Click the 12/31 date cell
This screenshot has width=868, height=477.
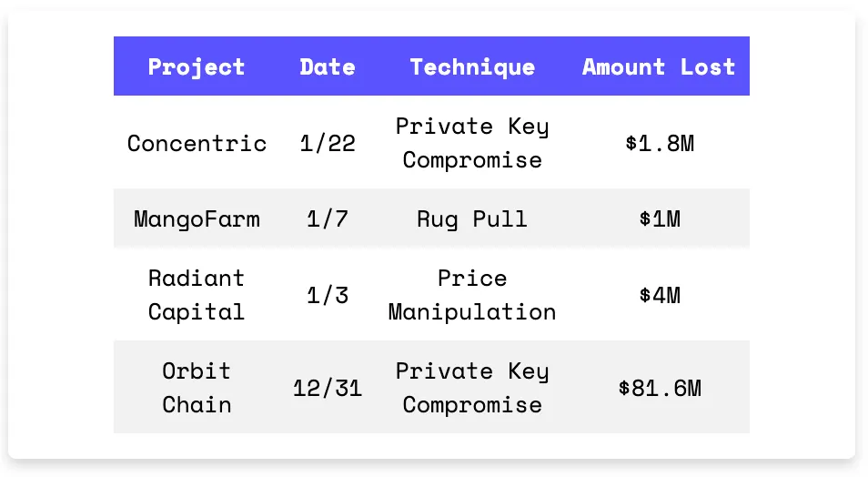328,388
